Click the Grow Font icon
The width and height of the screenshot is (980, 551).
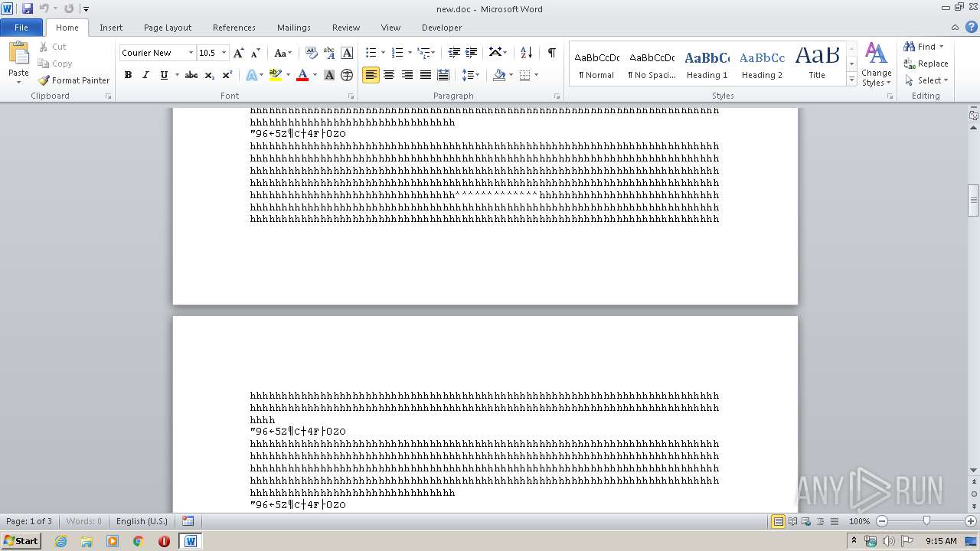click(239, 53)
